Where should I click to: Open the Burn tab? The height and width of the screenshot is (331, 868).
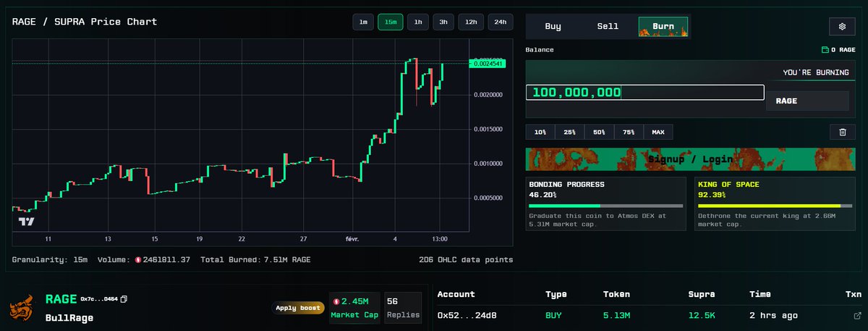[x=663, y=27]
